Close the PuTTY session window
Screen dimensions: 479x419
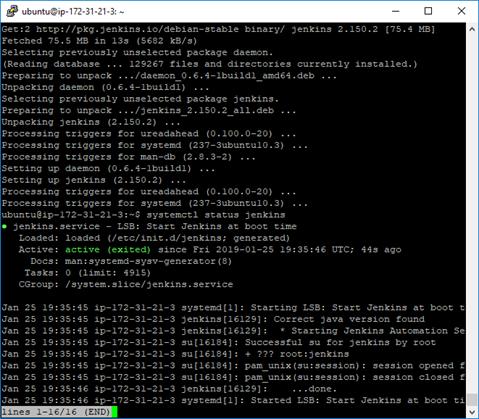pos(461,11)
